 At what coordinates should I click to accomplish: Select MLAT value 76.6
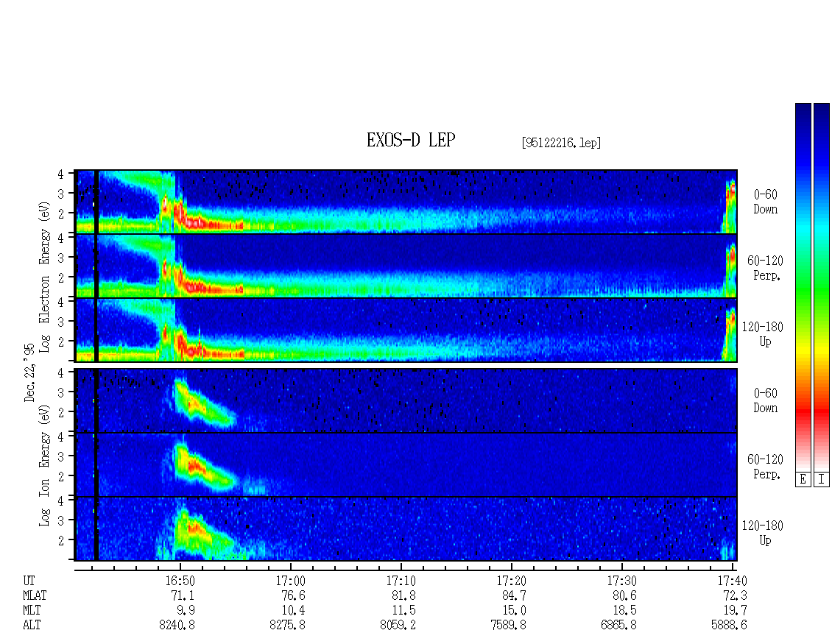point(293,595)
